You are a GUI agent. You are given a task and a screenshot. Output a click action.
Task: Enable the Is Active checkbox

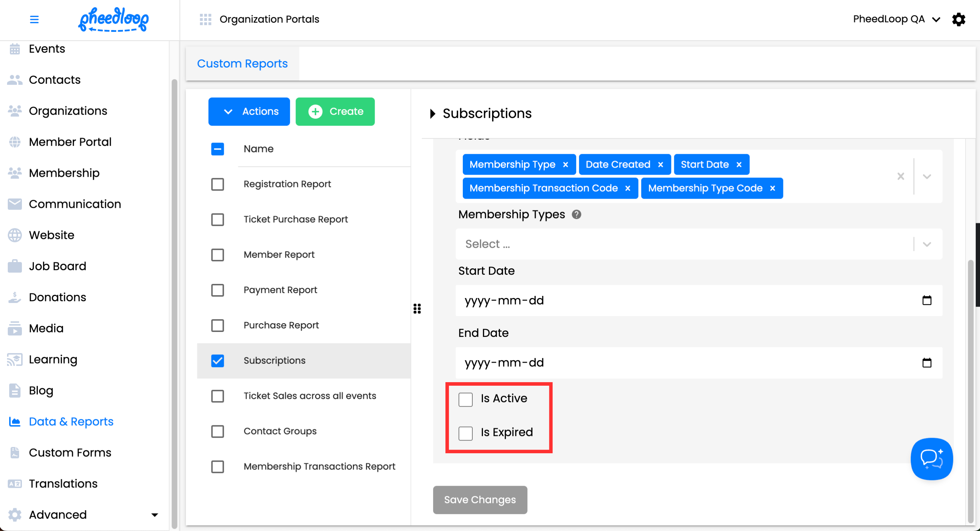[465, 399]
